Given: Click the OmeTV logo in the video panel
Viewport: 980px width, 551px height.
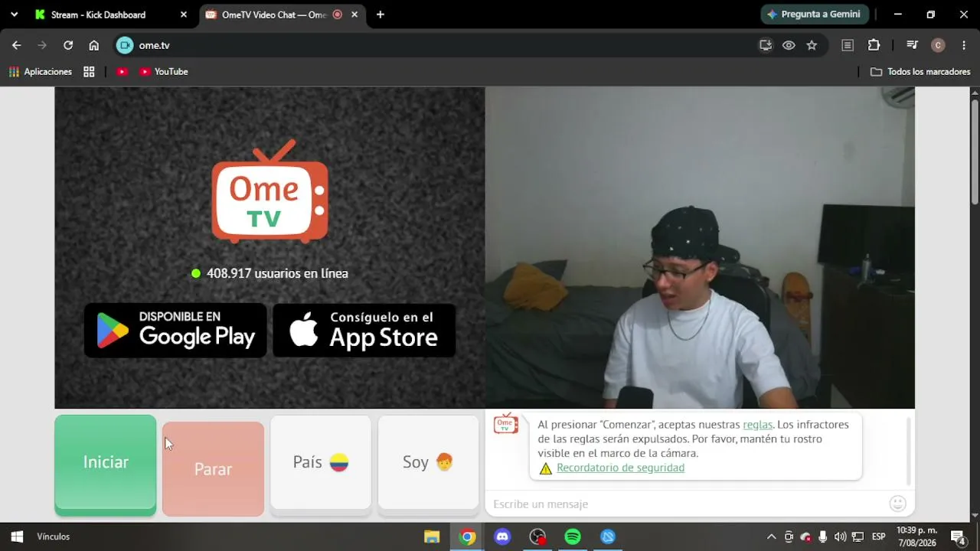Looking at the screenshot, I should (x=269, y=191).
